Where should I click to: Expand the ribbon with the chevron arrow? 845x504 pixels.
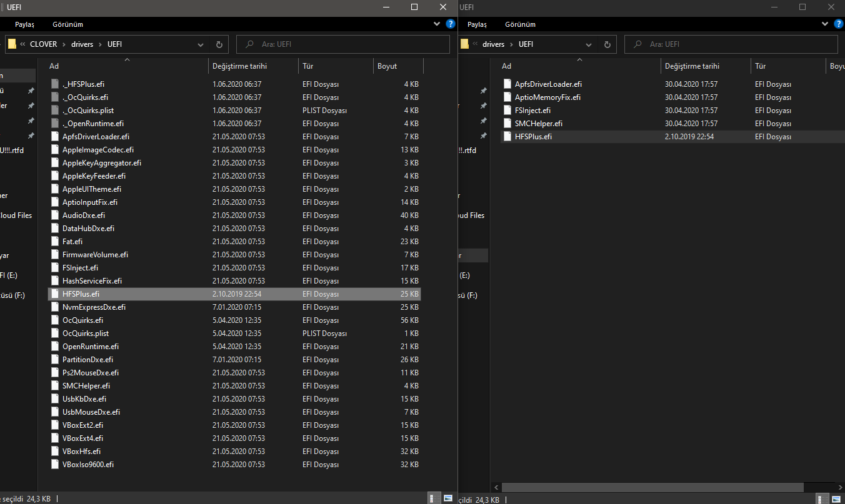pos(437,22)
